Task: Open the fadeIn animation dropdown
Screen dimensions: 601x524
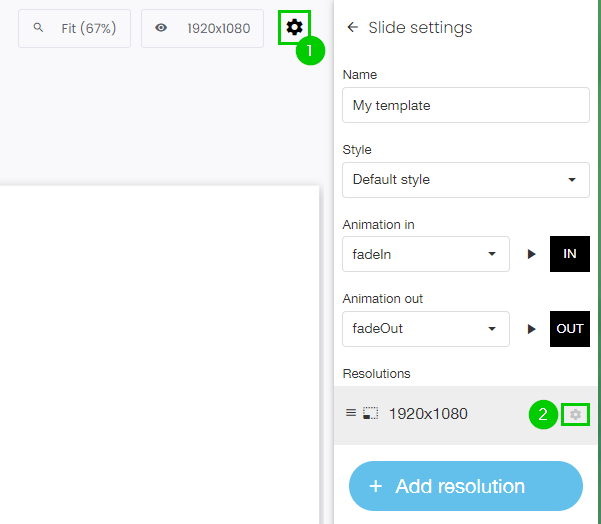Action: 425,254
